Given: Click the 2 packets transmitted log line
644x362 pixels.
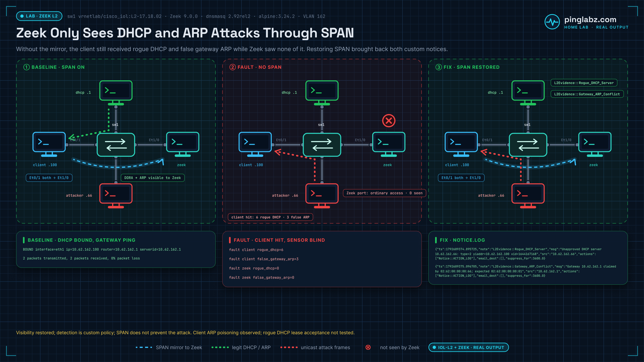Looking at the screenshot, I should click(81, 258).
